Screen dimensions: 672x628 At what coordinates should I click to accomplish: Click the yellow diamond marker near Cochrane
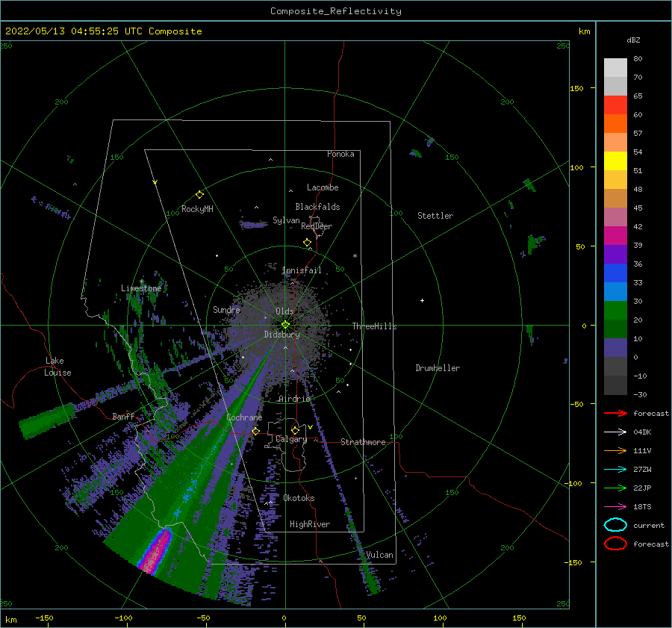point(256,431)
